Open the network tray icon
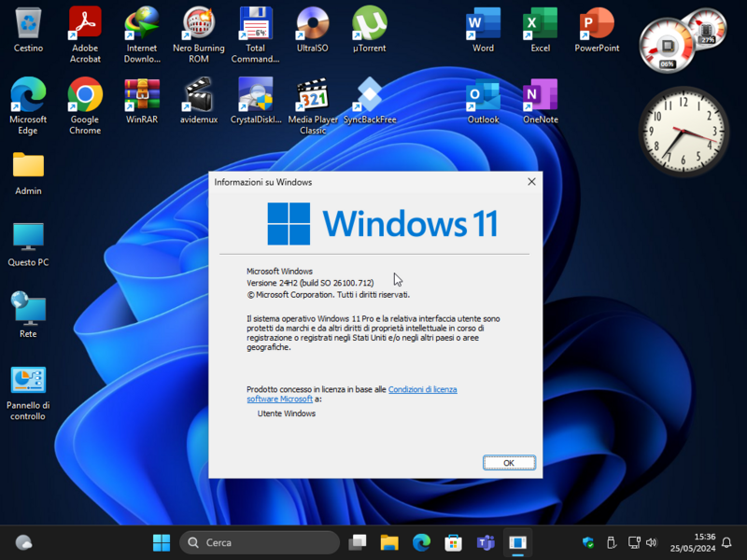Viewport: 747px width, 560px height. coord(634,542)
